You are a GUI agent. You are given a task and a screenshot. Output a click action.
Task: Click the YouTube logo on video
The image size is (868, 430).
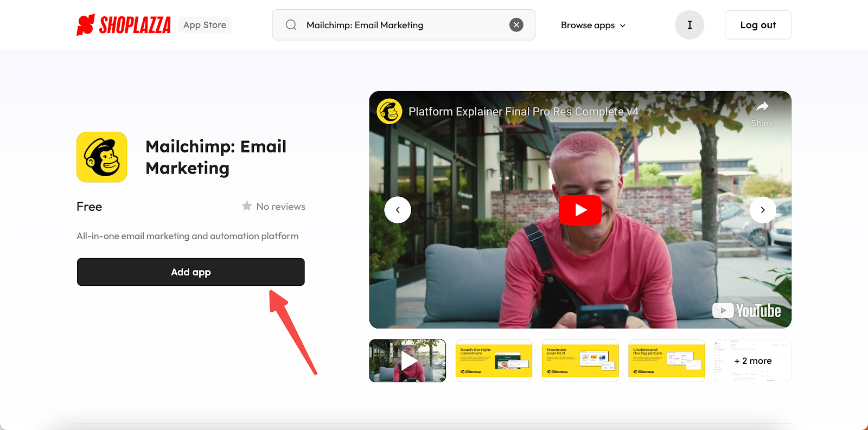[x=747, y=311]
